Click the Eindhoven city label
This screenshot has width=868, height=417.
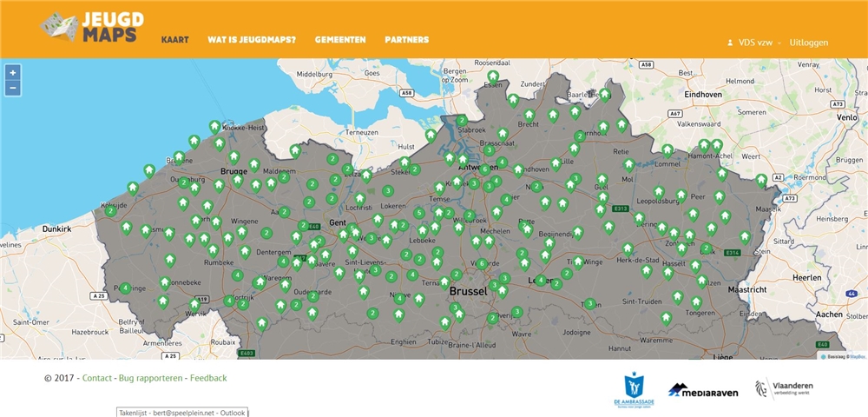pos(703,95)
